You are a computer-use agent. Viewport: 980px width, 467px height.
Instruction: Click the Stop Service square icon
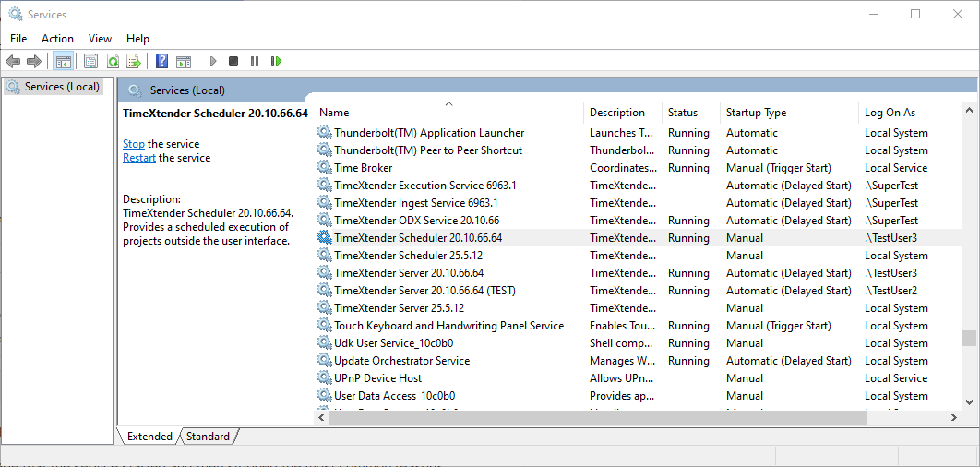(233, 61)
